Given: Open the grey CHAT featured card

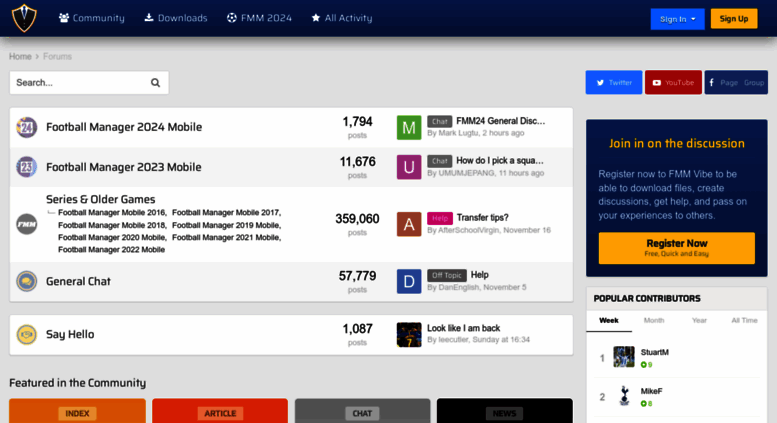Looking at the screenshot, I should [x=362, y=411].
